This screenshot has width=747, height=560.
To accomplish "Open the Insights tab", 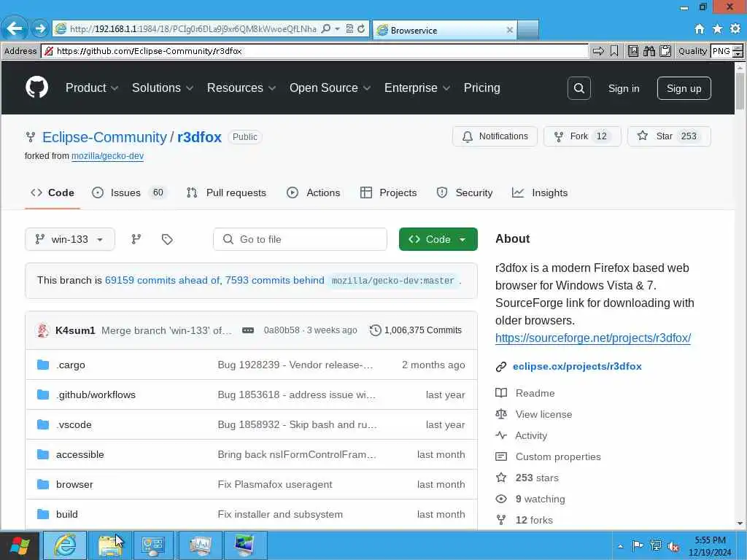I will [x=540, y=192].
